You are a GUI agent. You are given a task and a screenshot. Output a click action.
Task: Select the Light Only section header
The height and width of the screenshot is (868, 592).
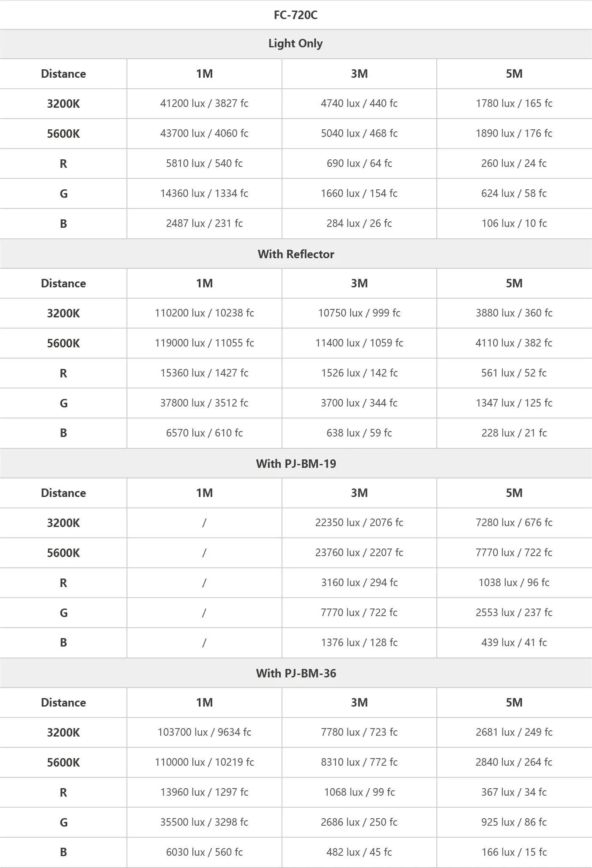(296, 44)
